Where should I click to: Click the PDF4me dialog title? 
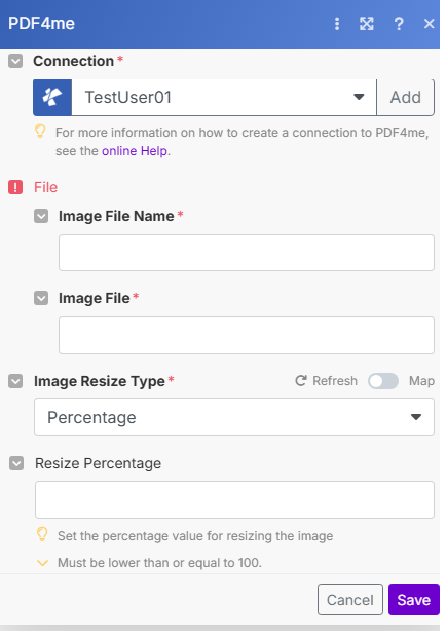(41, 23)
